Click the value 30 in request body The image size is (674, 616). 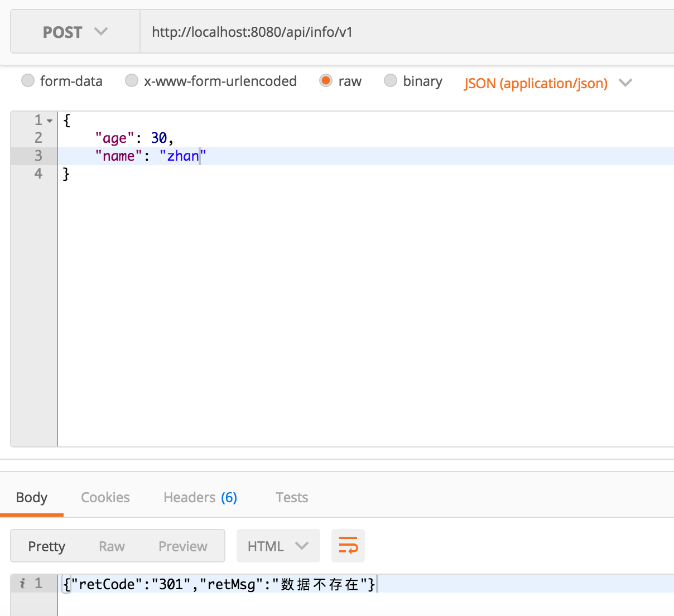pos(159,138)
